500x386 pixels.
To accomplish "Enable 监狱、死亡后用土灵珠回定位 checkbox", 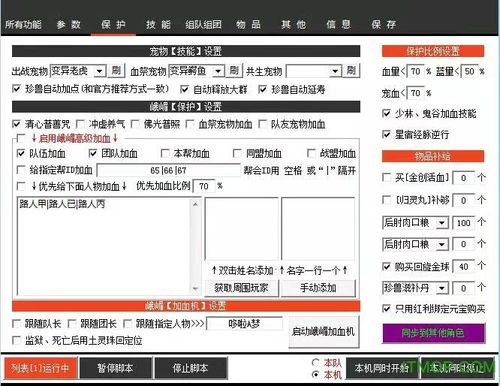I will (x=16, y=340).
